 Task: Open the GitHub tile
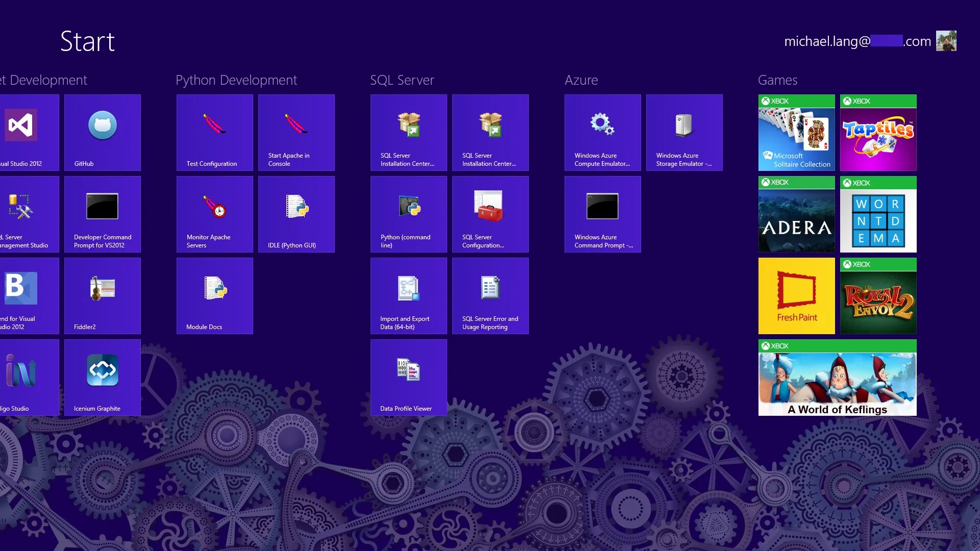pyautogui.click(x=102, y=133)
